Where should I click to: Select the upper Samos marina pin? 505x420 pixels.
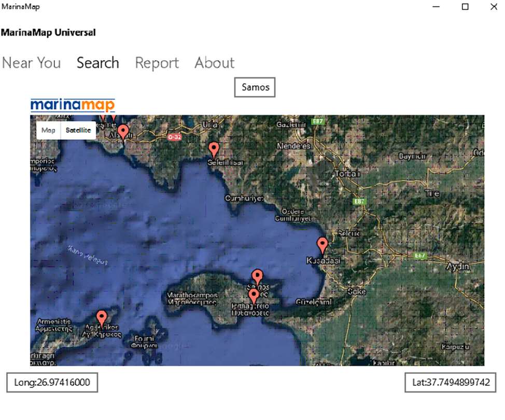pos(257,277)
